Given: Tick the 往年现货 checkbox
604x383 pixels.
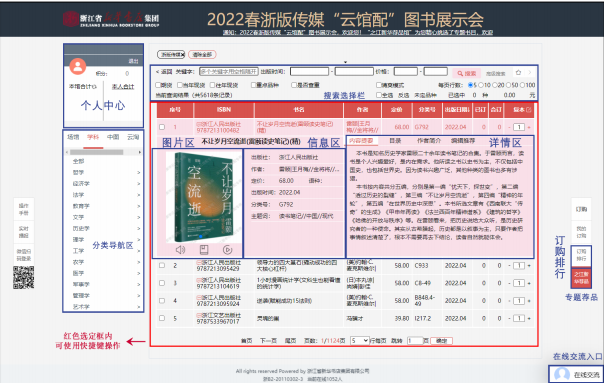Looking at the screenshot, I should point(212,85).
